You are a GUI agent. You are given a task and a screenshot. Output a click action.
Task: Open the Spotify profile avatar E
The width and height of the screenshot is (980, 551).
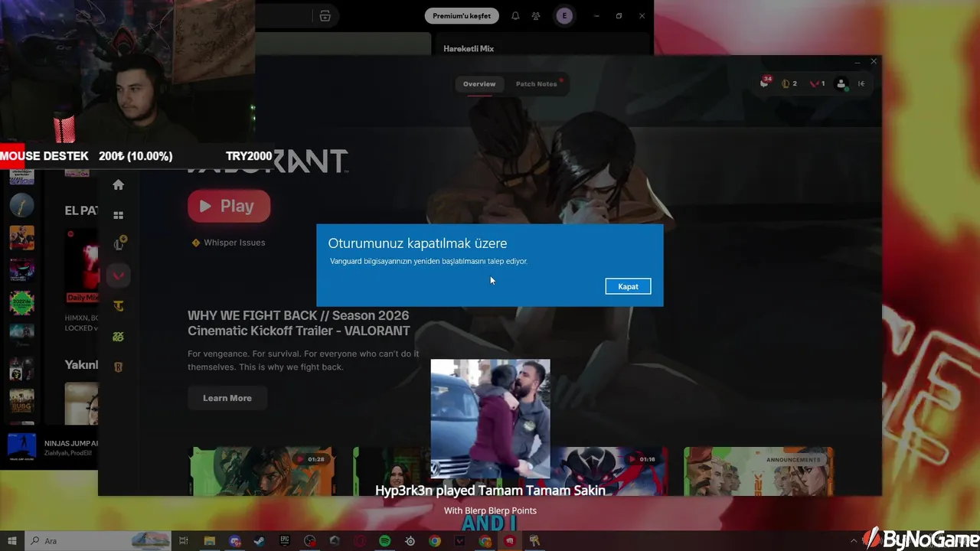[x=564, y=15]
